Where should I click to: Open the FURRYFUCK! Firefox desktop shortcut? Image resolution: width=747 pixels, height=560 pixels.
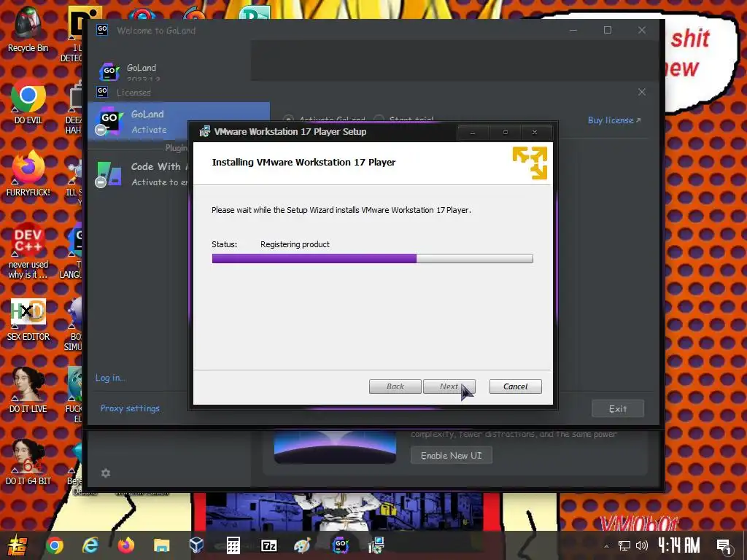(x=28, y=174)
